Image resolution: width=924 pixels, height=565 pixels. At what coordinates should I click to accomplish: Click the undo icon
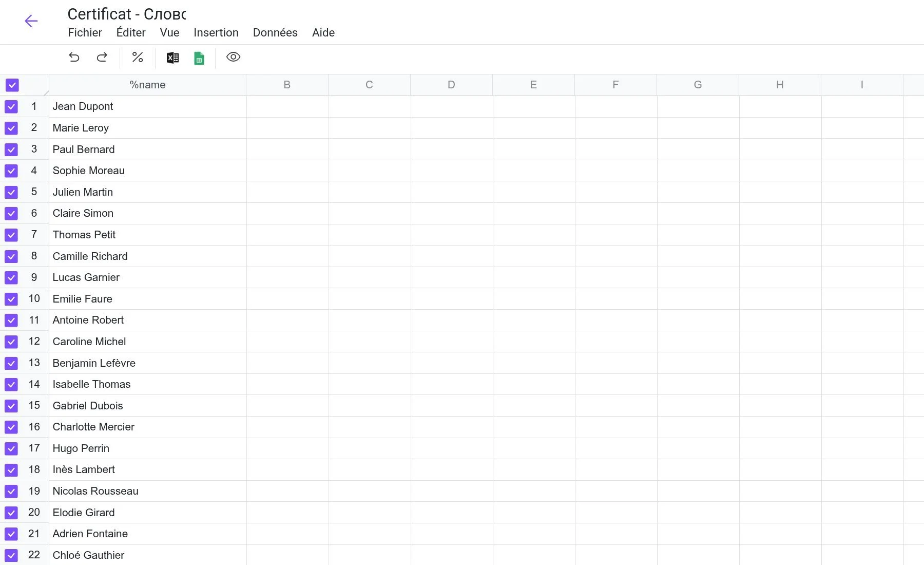pos(74,57)
